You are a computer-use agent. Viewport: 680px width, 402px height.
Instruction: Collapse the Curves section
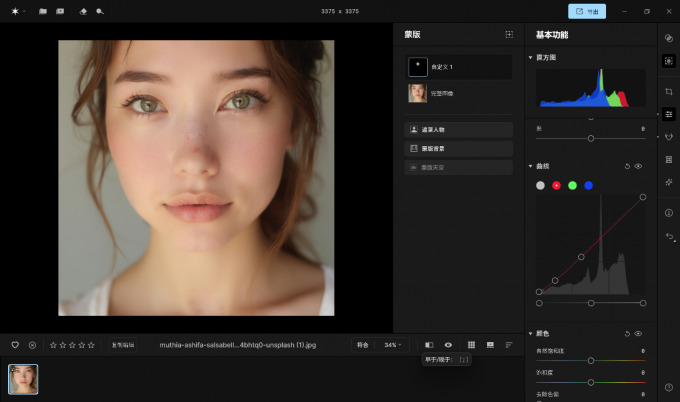pyautogui.click(x=531, y=166)
